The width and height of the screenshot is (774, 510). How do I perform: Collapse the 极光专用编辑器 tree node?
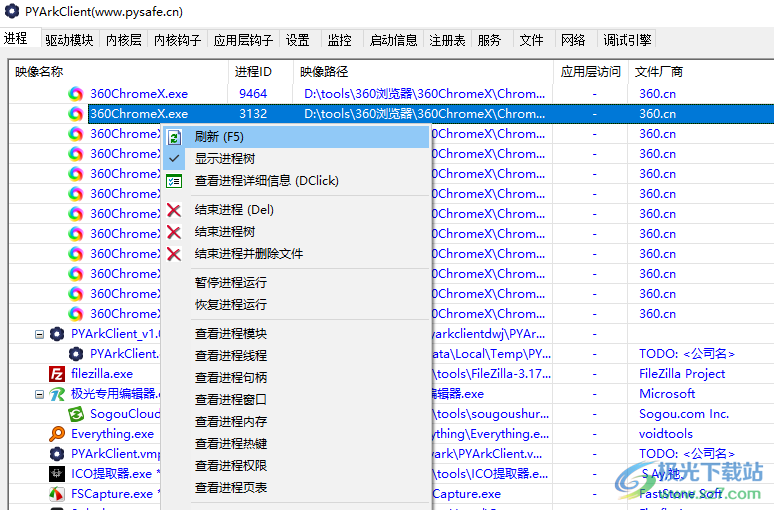click(x=39, y=394)
